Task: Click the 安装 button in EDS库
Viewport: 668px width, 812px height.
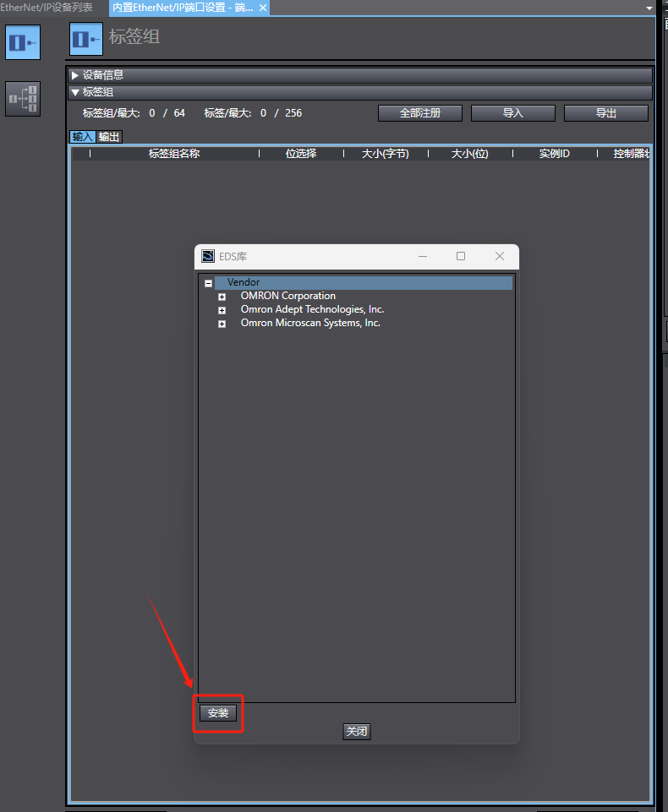Action: 218,713
